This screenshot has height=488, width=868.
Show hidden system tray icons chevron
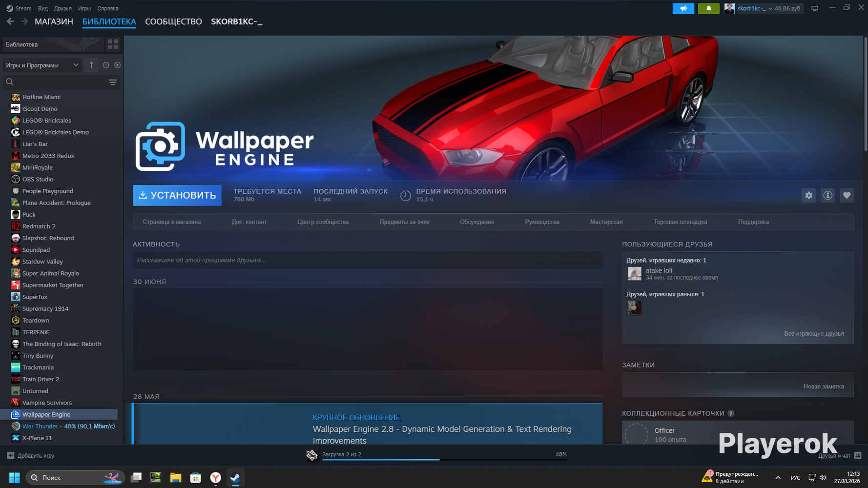pos(778,477)
